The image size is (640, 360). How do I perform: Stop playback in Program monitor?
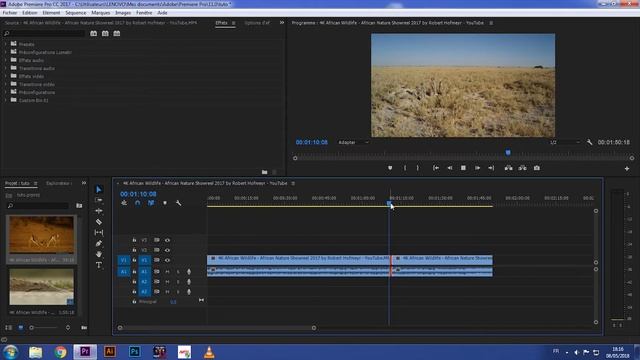pyautogui.click(x=463, y=168)
